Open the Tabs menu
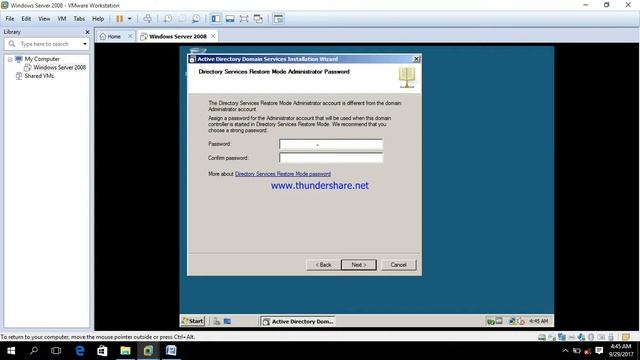640x360 pixels. click(x=79, y=19)
